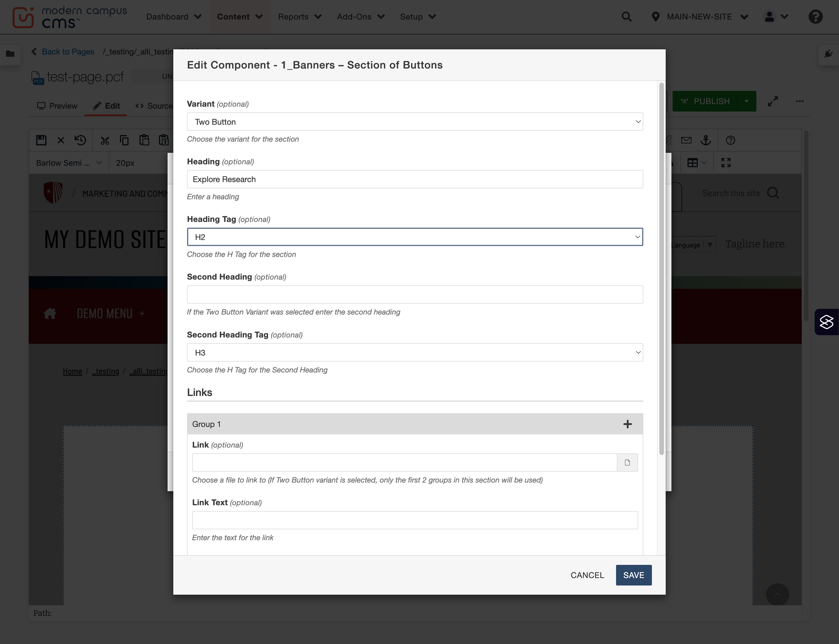Viewport: 839px width, 644px height.
Task: Open the Language selector dropdown
Action: [693, 245]
